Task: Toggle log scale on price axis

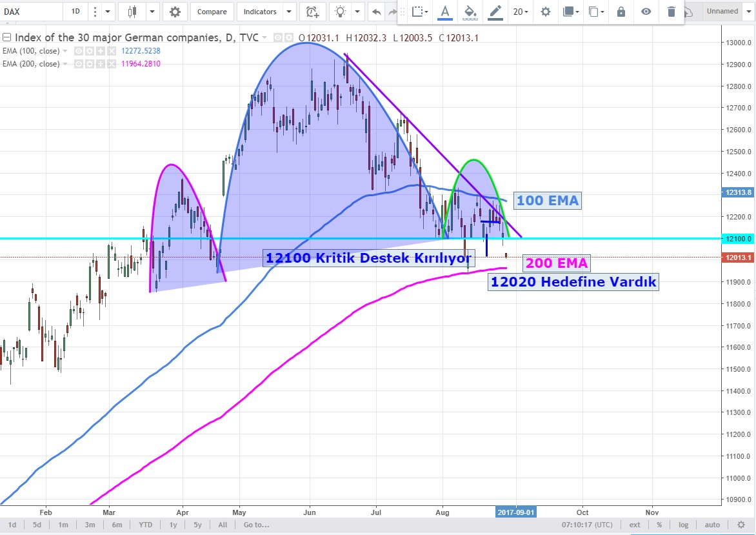Action: click(x=683, y=525)
